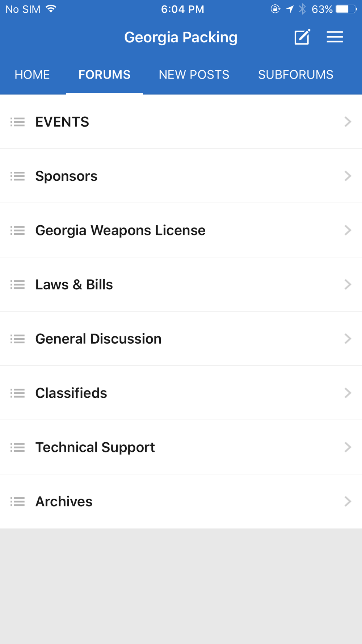This screenshot has width=362, height=644.
Task: Click list icon next to Archives
Action: click(17, 502)
